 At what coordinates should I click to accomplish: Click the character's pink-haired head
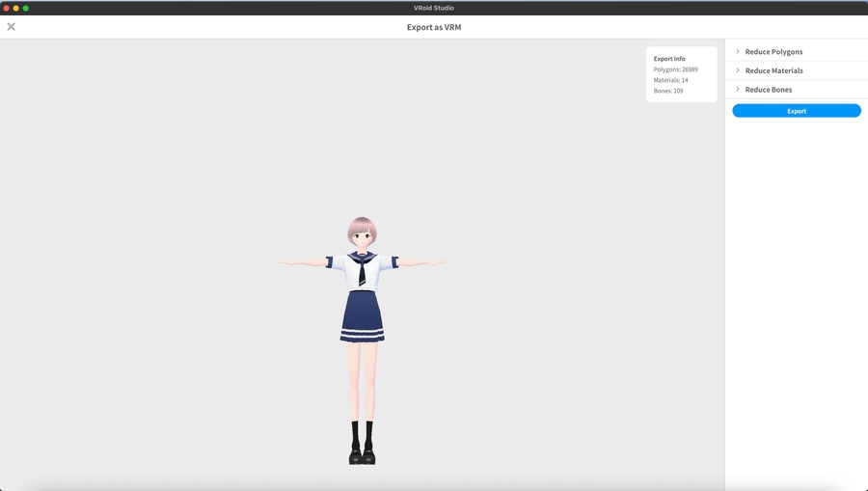362,232
